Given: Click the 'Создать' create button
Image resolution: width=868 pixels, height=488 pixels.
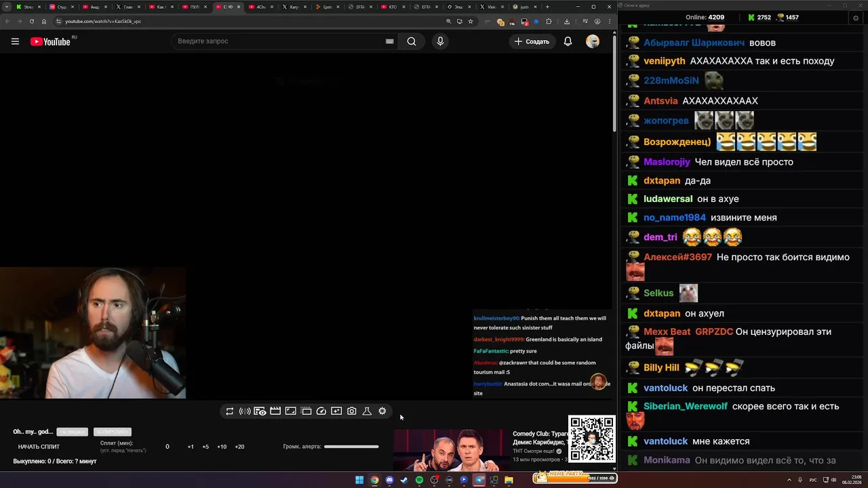Looking at the screenshot, I should (532, 41).
